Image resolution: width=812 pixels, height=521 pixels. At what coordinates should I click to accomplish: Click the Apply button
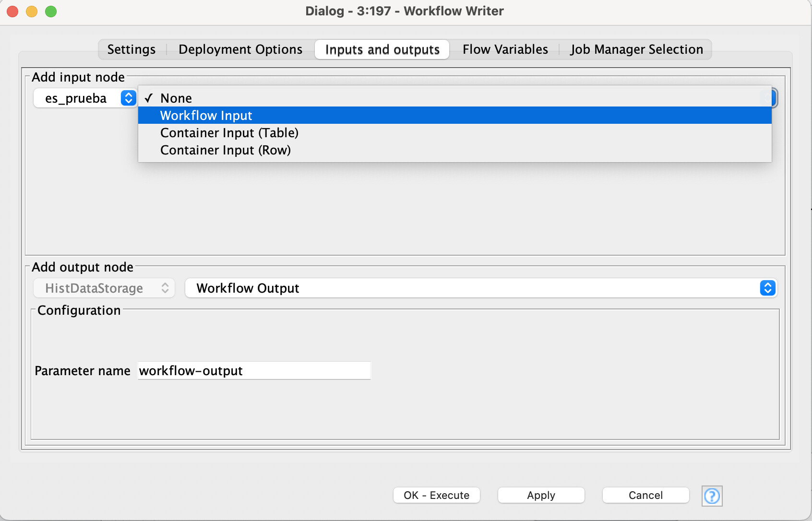[541, 496]
